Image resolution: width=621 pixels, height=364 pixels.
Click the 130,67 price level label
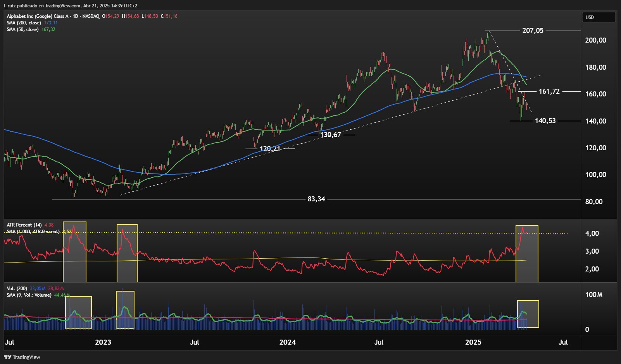331,135
